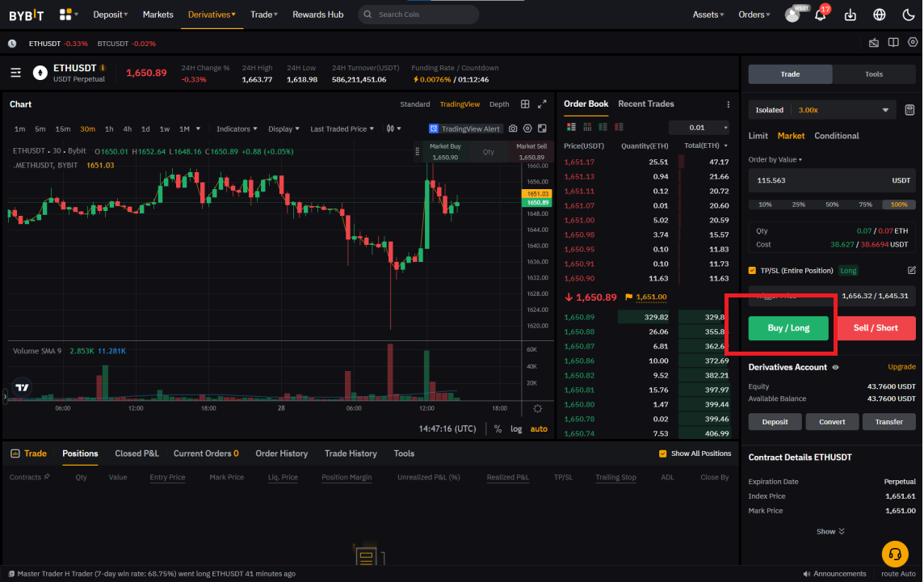Open the Trade History tab
Viewport: 924px width, 582px height.
(x=351, y=453)
